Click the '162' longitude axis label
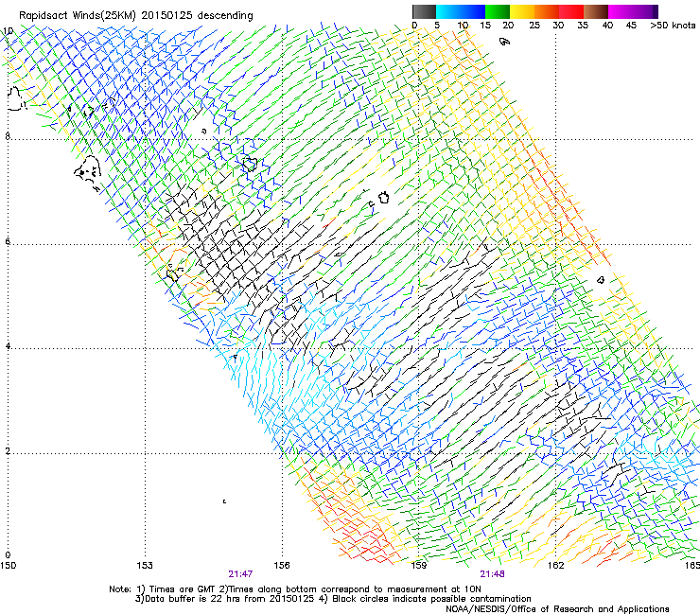The width and height of the screenshot is (700, 615). (556, 566)
